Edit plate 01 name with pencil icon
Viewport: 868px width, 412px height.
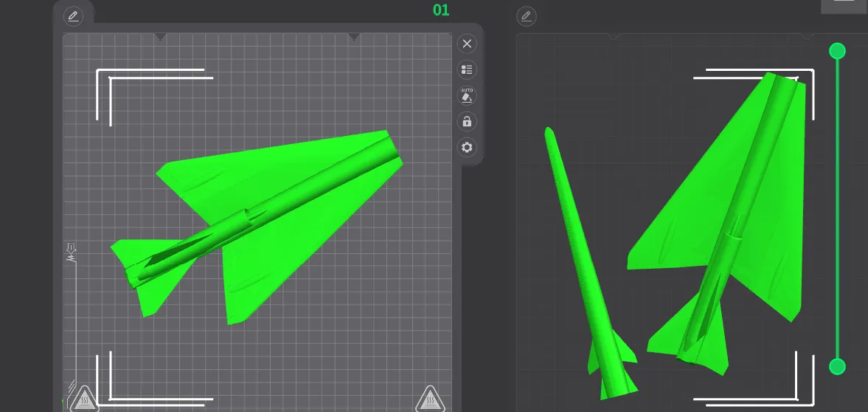coord(73,16)
